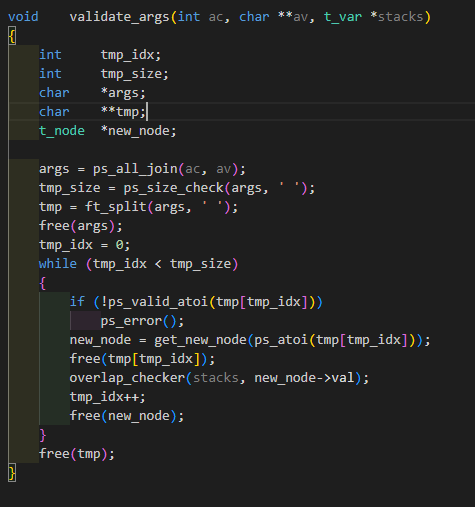The height and width of the screenshot is (507, 475).
Task: Click the declaration '*args;'
Action: 123,93
